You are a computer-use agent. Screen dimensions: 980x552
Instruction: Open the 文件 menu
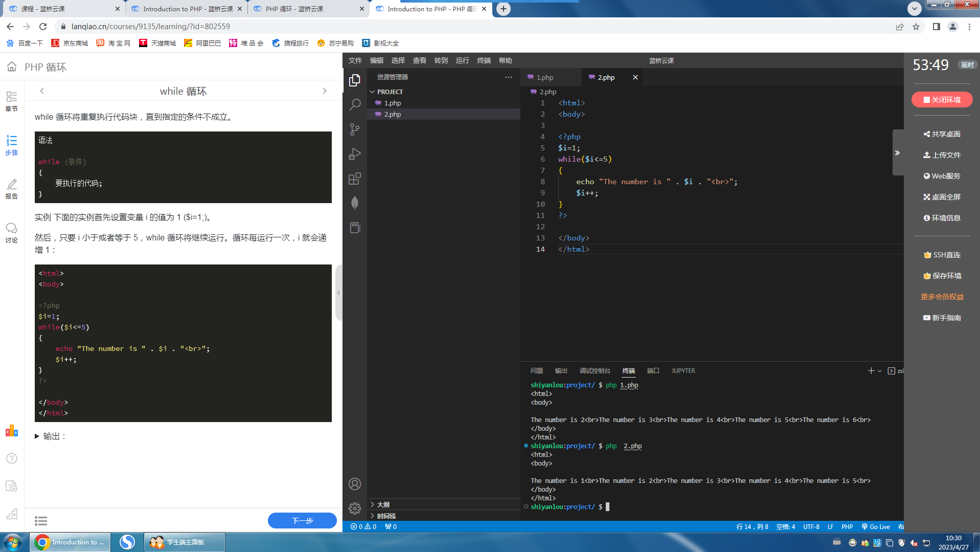(x=355, y=60)
